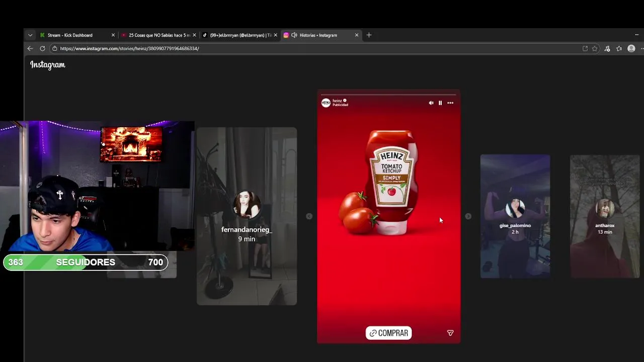Open gise_palomino story card

coord(515,216)
